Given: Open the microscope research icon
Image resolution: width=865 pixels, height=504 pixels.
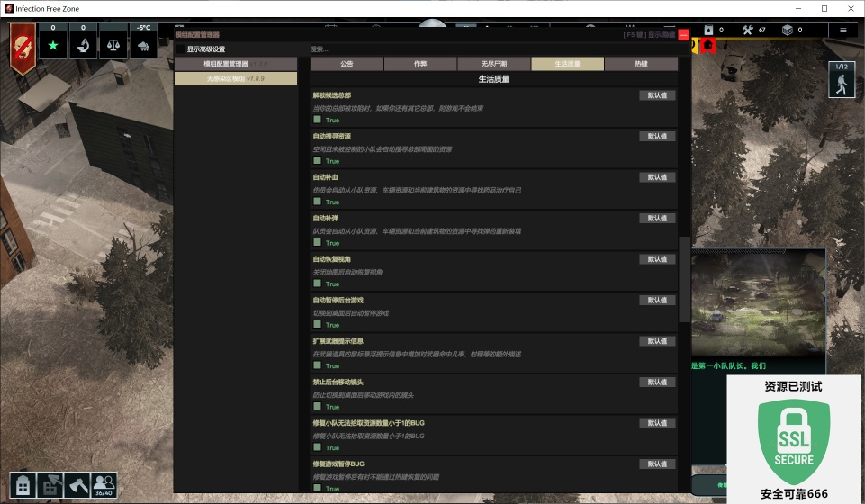Looking at the screenshot, I should click(x=84, y=45).
